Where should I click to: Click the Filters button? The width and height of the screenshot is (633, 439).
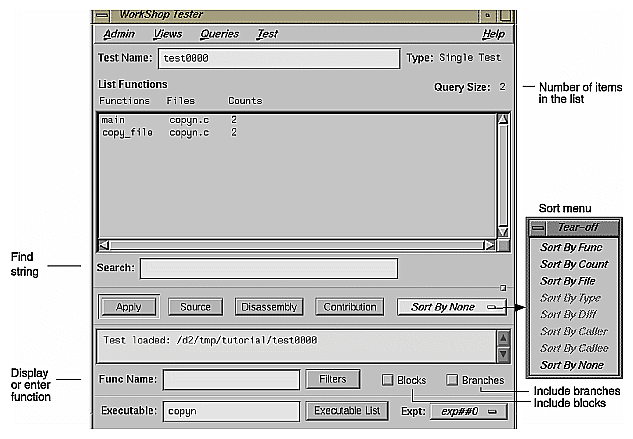coord(333,379)
